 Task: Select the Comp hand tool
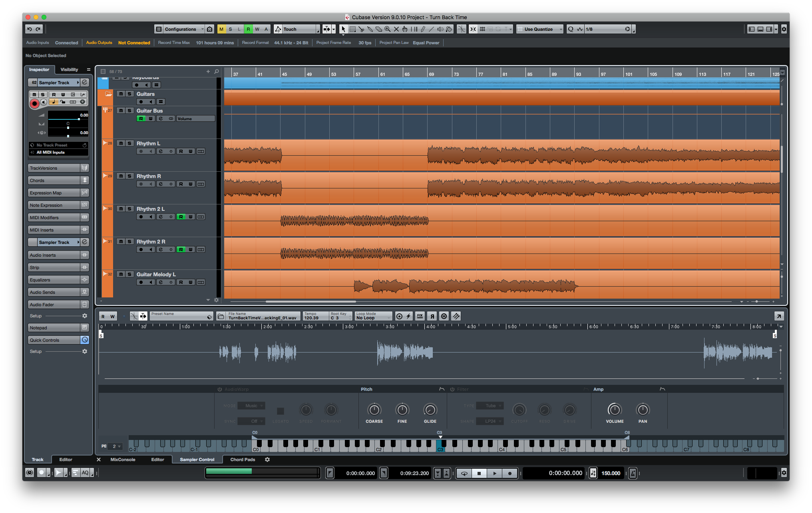click(x=405, y=29)
